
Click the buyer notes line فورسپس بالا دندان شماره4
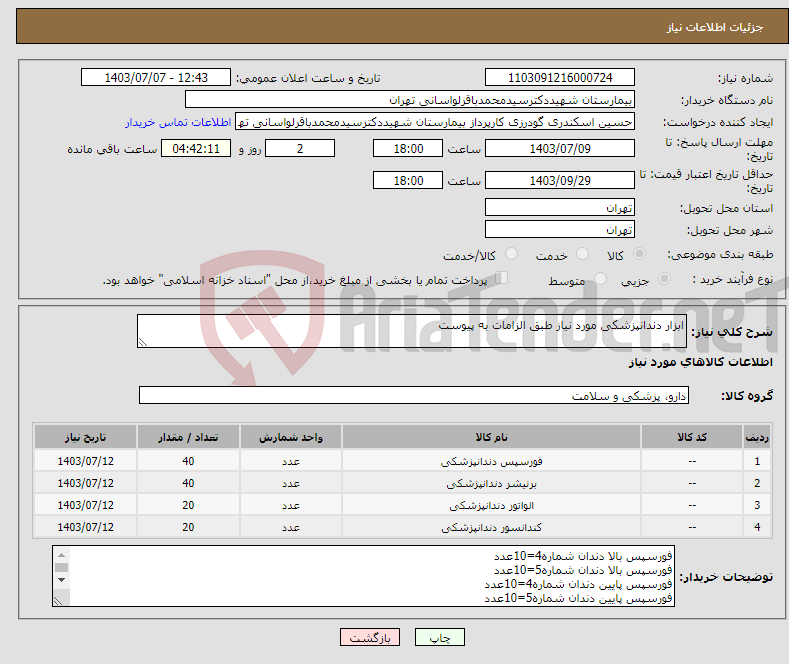(x=583, y=556)
